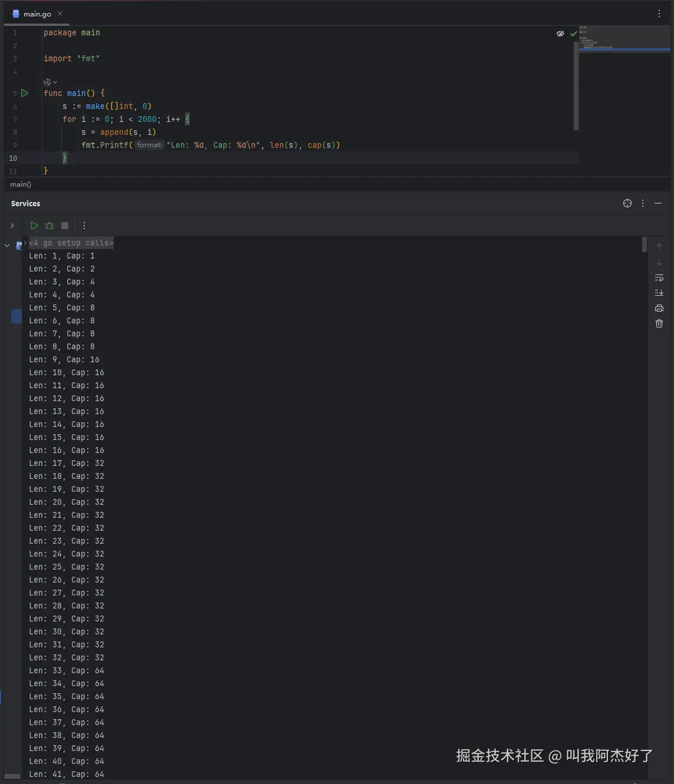Click the Services panel title
Viewport: 674px width, 784px height.
click(26, 203)
